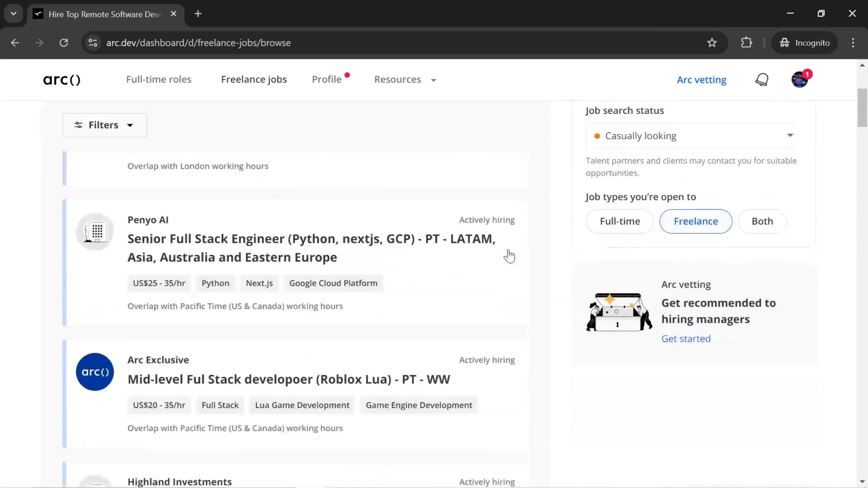Open the Profile tab
This screenshot has height=488, width=868.
point(326,80)
